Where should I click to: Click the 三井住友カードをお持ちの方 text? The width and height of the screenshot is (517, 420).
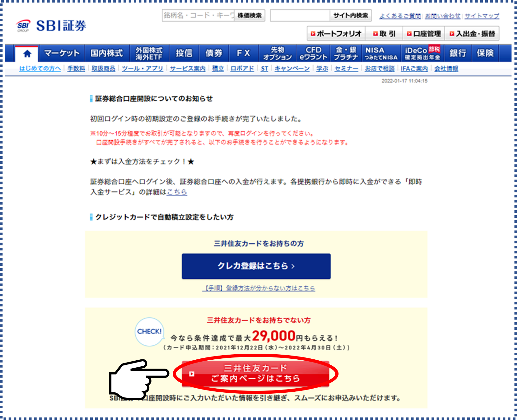pyautogui.click(x=259, y=243)
